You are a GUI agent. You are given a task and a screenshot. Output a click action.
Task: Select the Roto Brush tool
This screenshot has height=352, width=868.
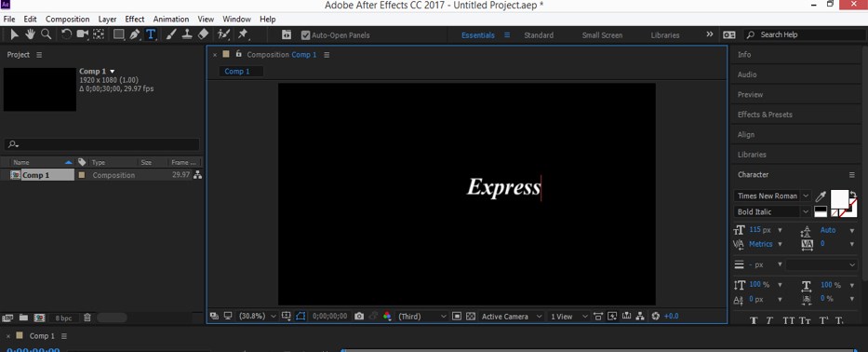223,34
